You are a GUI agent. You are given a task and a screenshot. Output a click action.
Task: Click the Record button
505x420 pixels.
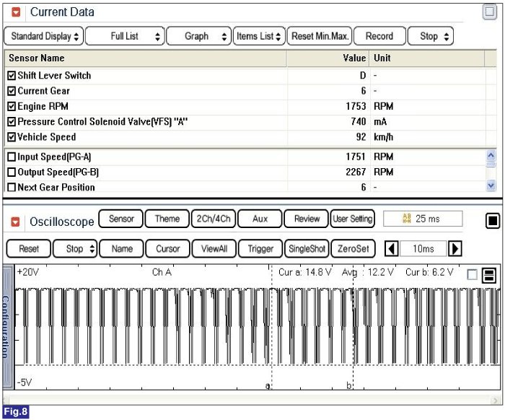tap(379, 36)
